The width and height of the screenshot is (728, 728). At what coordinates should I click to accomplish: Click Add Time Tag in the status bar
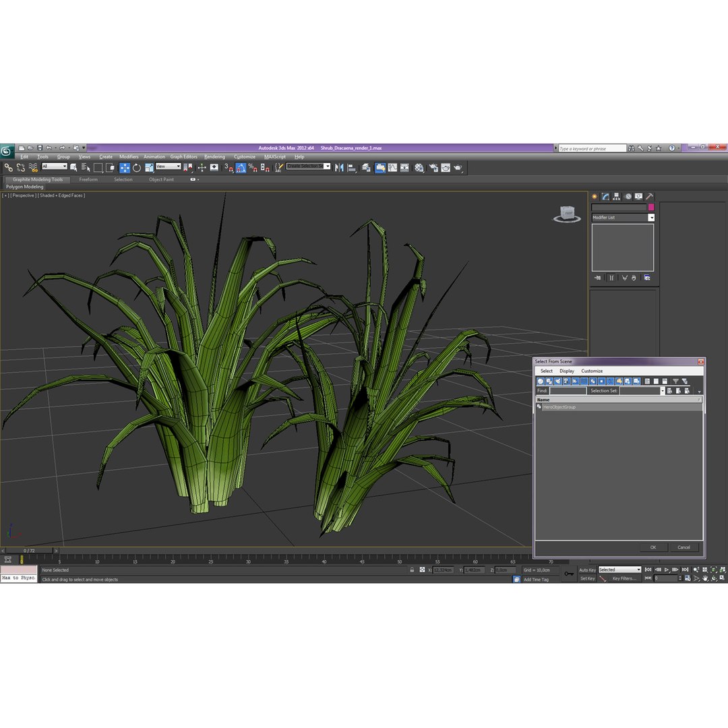[x=536, y=580]
